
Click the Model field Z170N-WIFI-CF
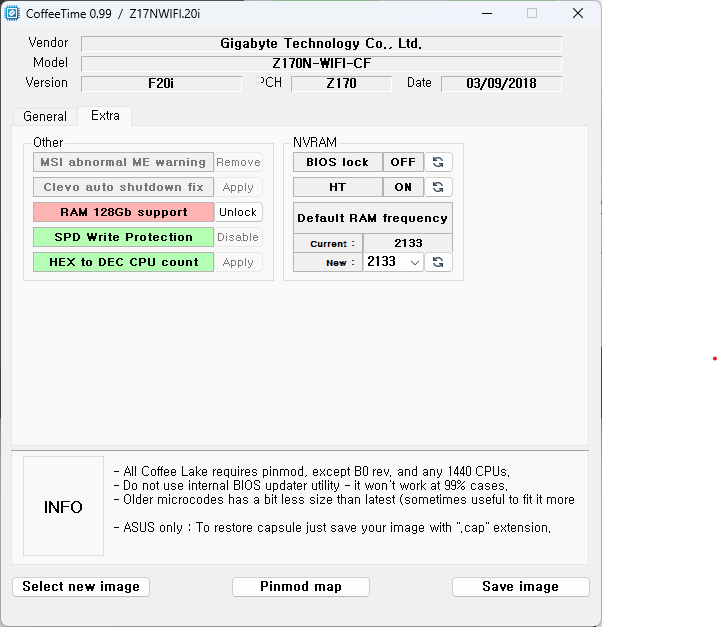pyautogui.click(x=321, y=64)
